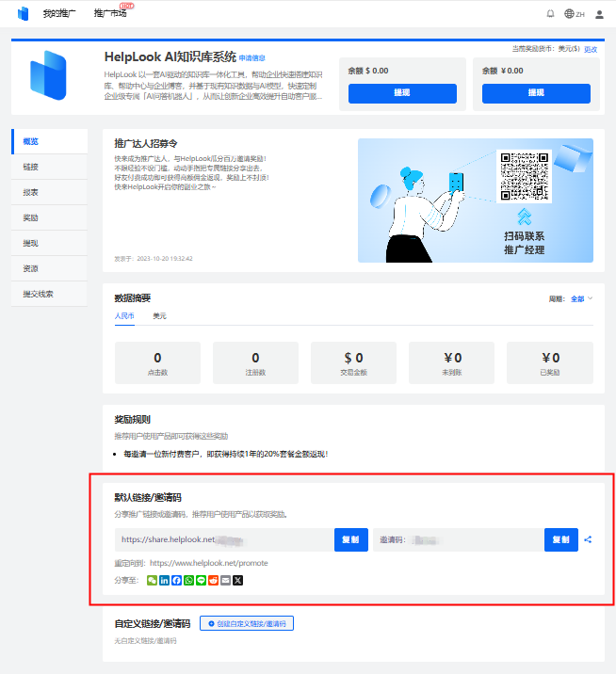Share via X (Twitter) icon
The height and width of the screenshot is (674, 616).
tap(238, 580)
